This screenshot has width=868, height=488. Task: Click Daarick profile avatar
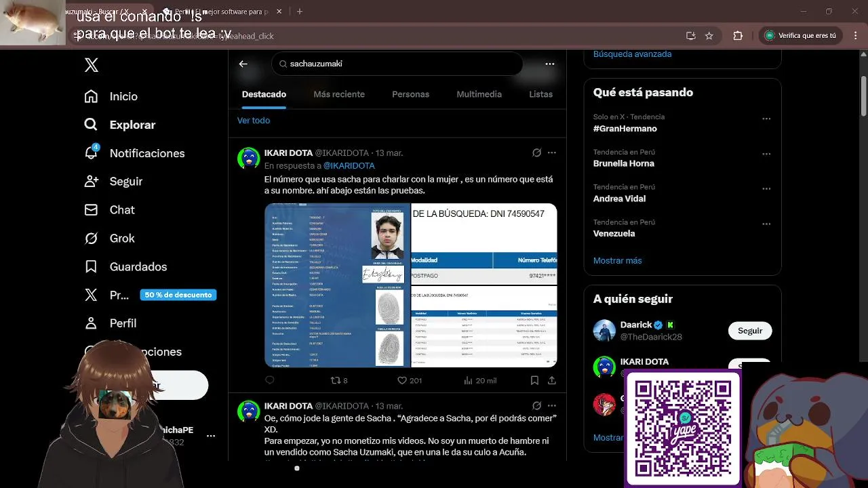[x=604, y=331]
